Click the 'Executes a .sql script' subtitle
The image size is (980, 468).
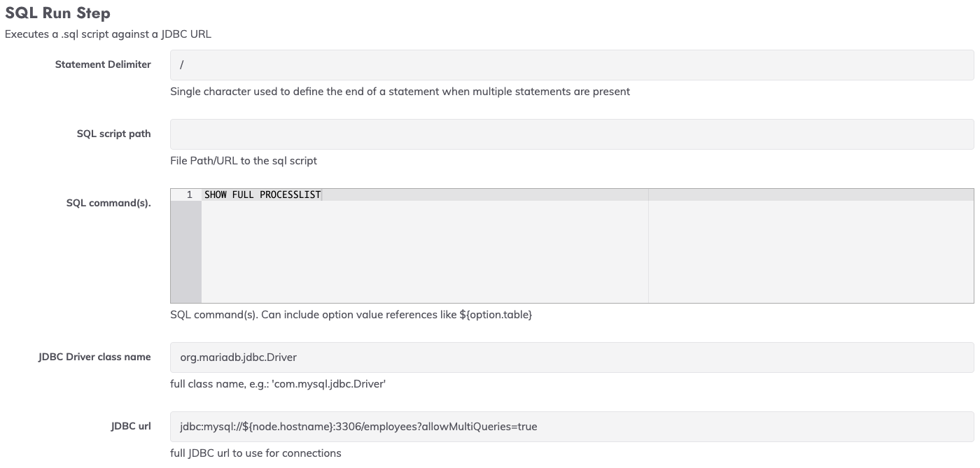click(x=108, y=34)
